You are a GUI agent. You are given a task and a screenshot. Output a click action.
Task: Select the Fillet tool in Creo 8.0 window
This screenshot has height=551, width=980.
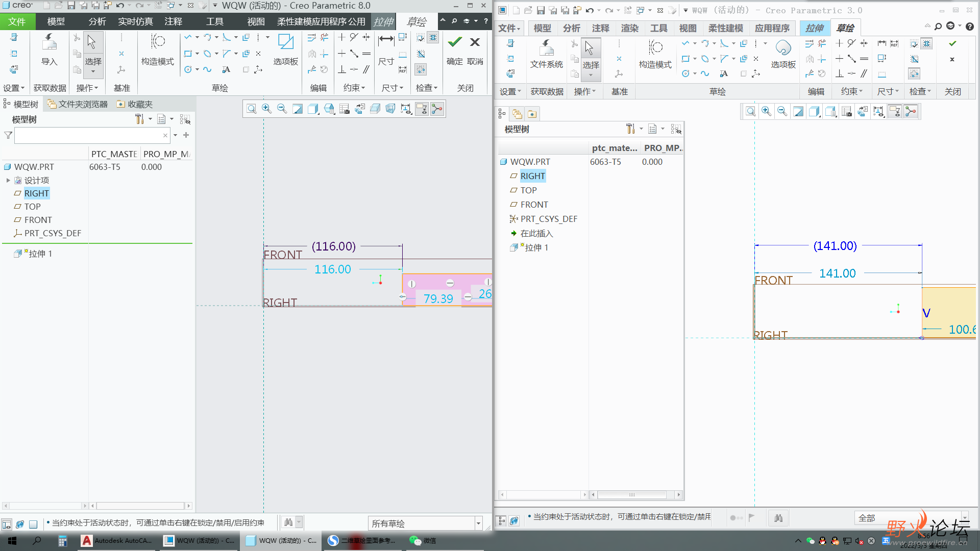pyautogui.click(x=226, y=37)
